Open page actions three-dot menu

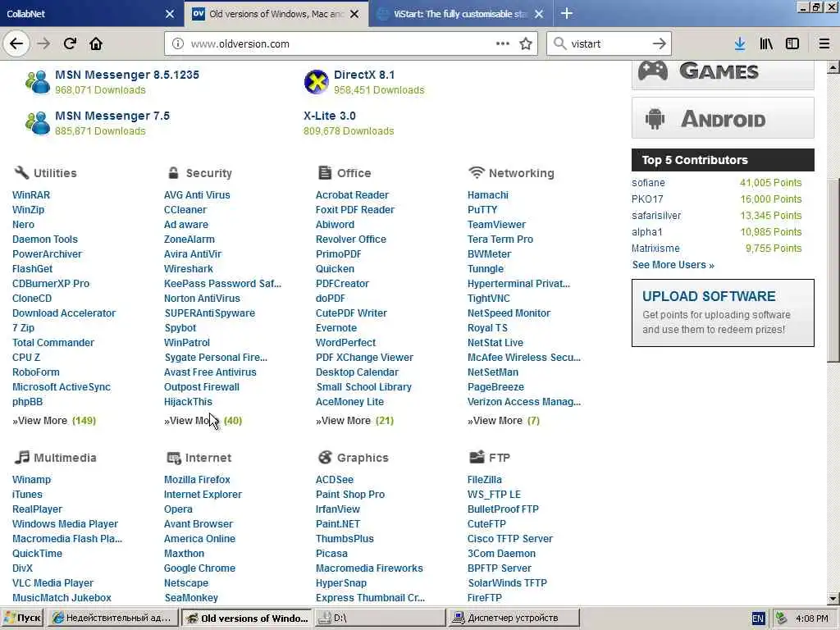point(503,44)
